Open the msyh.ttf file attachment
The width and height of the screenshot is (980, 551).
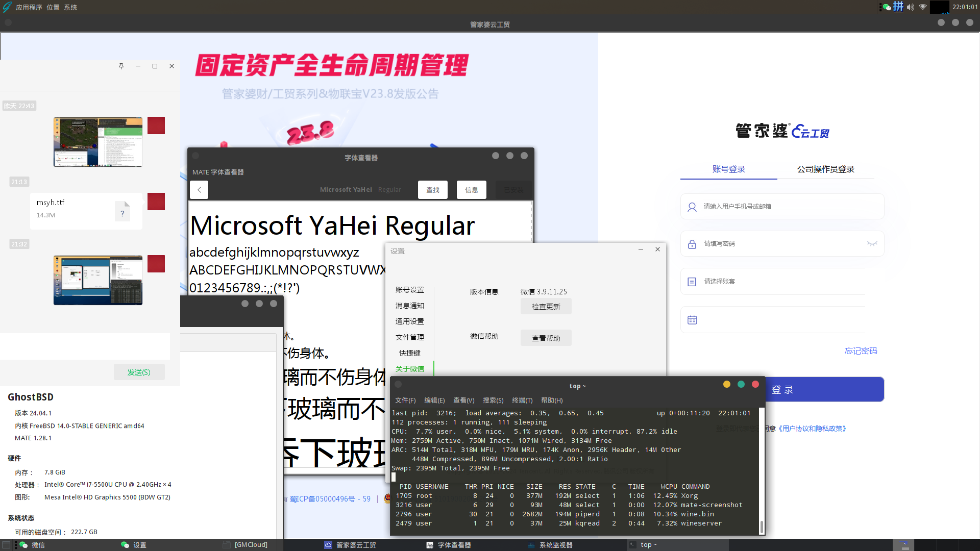click(86, 211)
